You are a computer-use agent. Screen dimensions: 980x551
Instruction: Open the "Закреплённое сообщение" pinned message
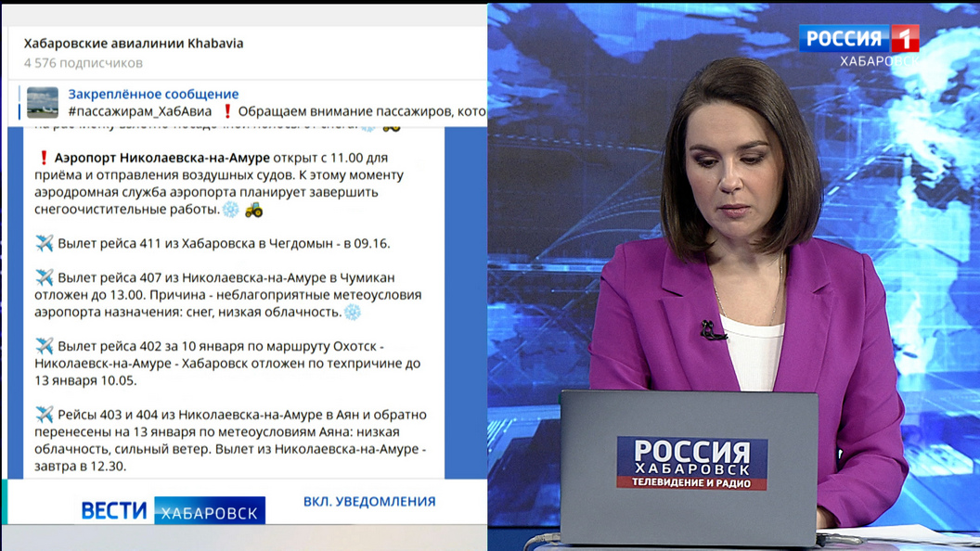[x=153, y=94]
